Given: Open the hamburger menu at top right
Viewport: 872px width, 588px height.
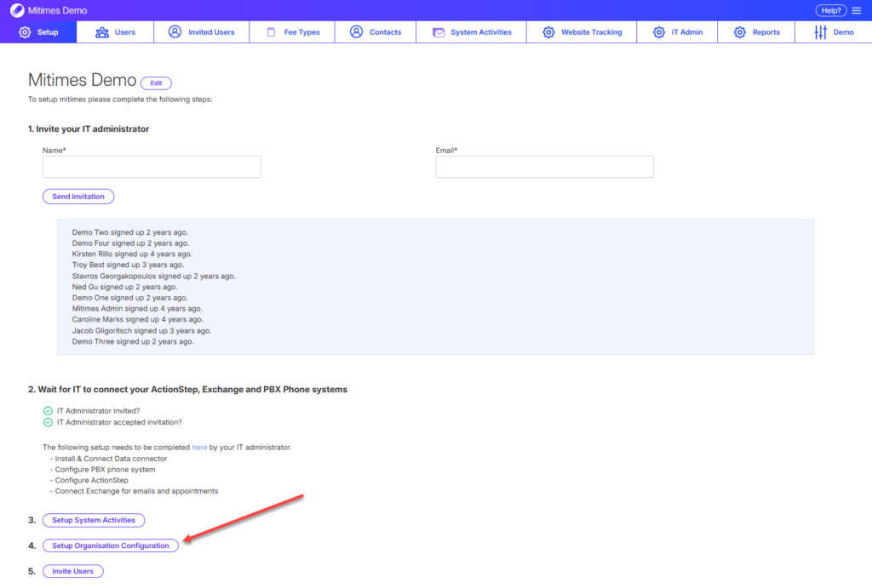Looking at the screenshot, I should point(856,10).
